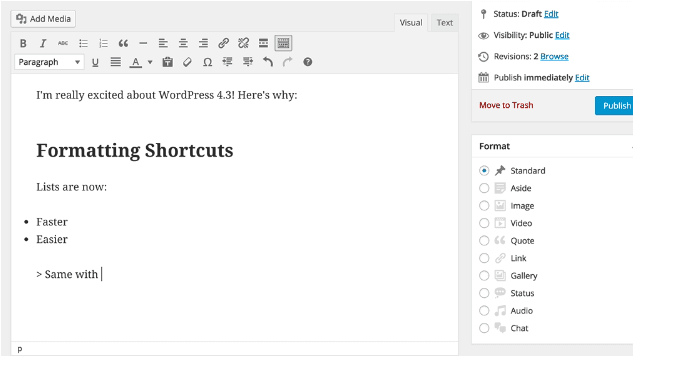Open the Paragraph format dropdown
The height and width of the screenshot is (367, 673).
click(x=49, y=62)
